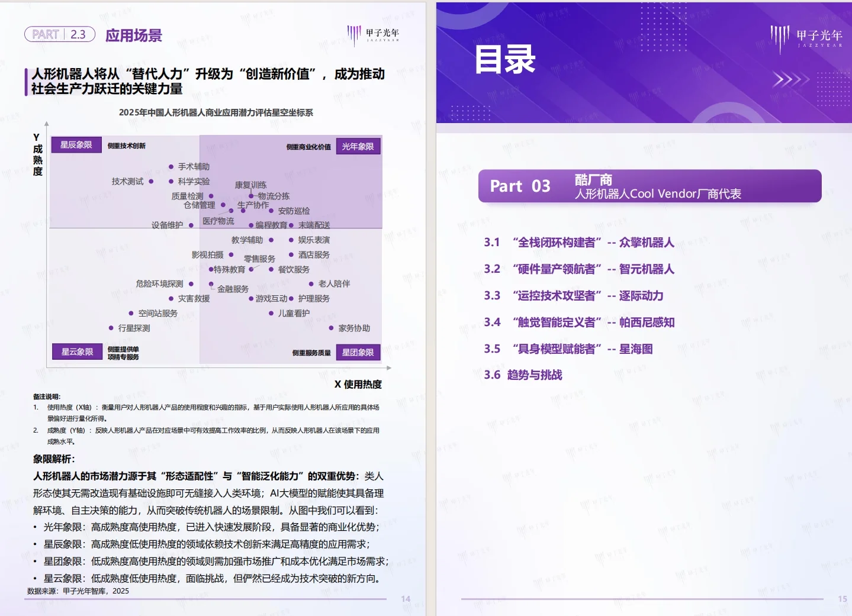
Task: Click the 设备维护 data point label
Action: tap(167, 225)
